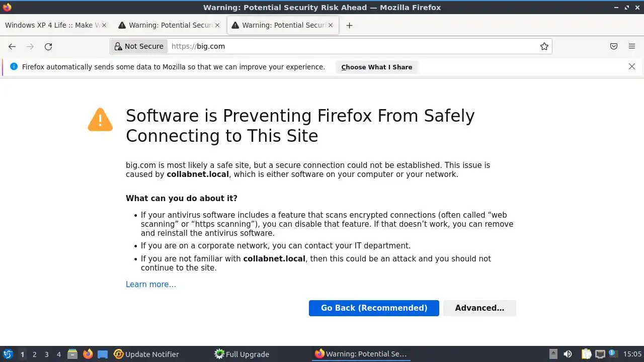Dismiss the Mozilla data sharing notification
The width and height of the screenshot is (644, 362).
[x=632, y=66]
